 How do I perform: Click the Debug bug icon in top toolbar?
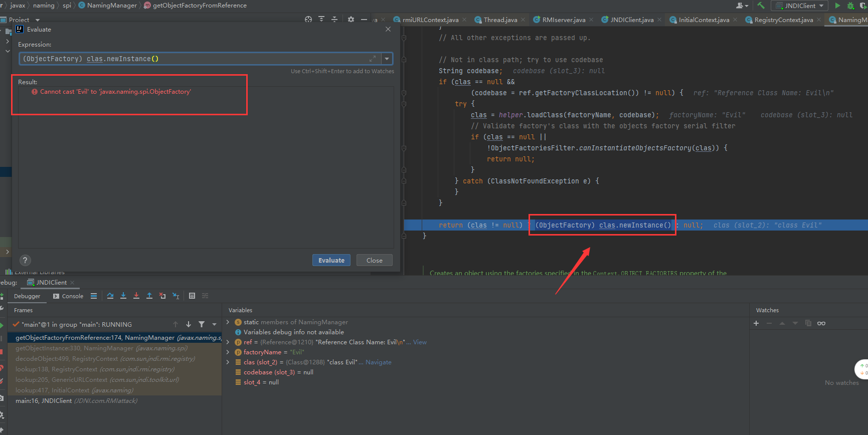[851, 6]
